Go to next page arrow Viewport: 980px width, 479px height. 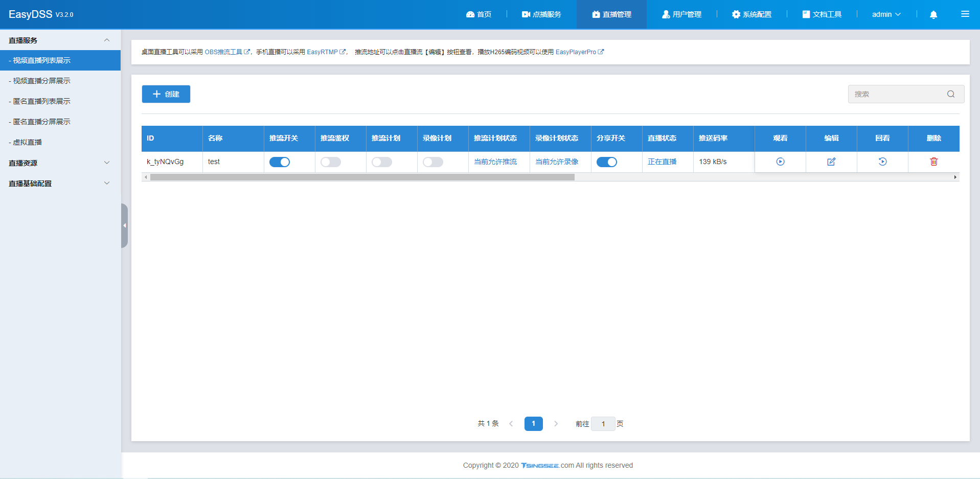[556, 424]
